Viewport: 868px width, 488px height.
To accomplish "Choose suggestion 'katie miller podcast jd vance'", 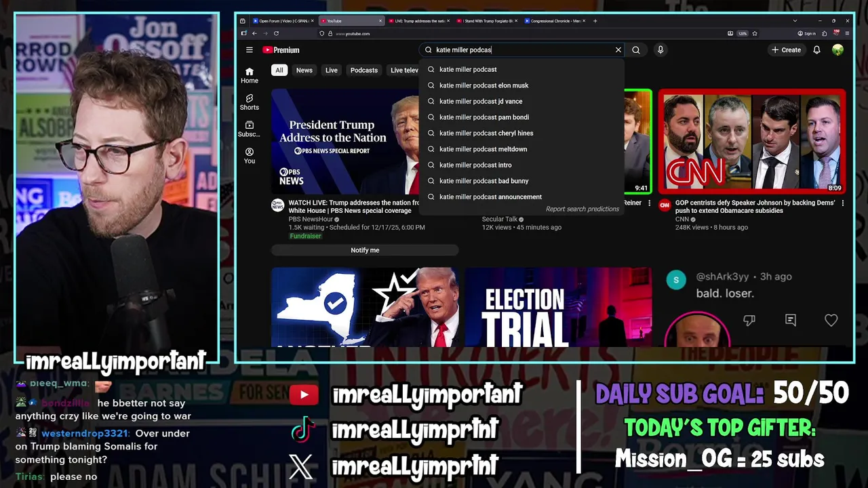I will (x=521, y=101).
